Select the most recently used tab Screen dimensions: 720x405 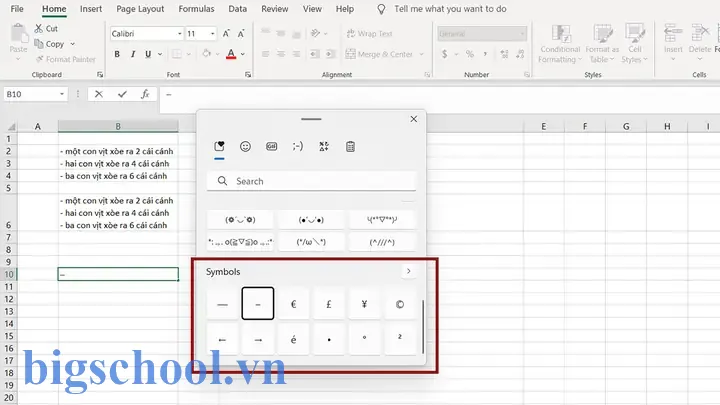[x=219, y=146]
